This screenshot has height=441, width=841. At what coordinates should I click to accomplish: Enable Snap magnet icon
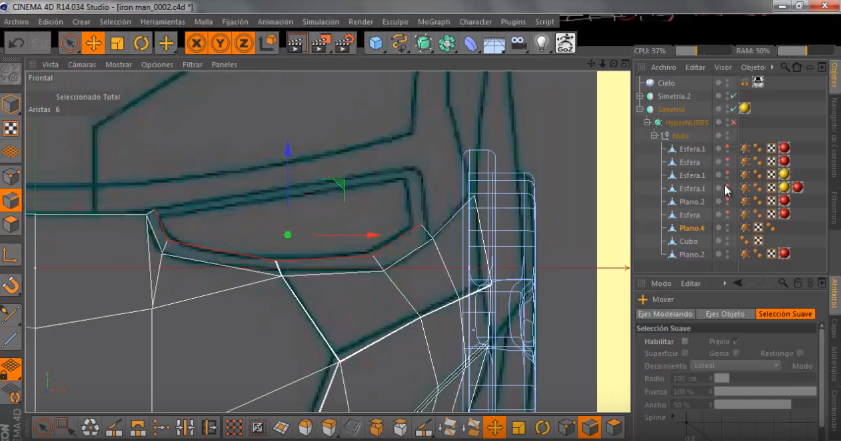pyautogui.click(x=11, y=285)
